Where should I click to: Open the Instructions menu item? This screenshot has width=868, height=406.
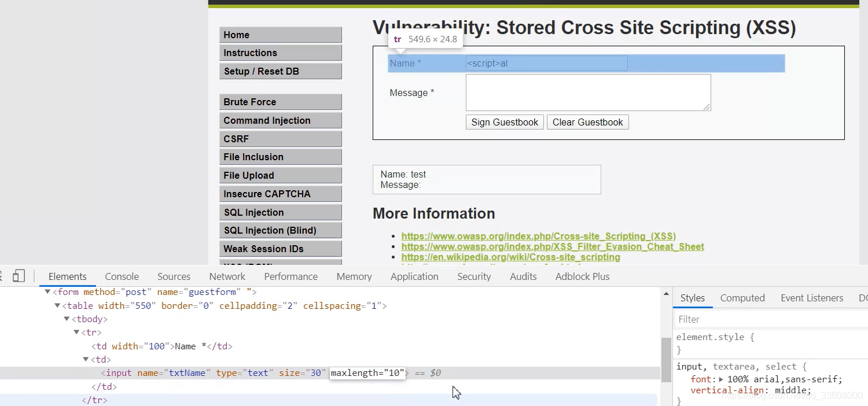coord(280,53)
